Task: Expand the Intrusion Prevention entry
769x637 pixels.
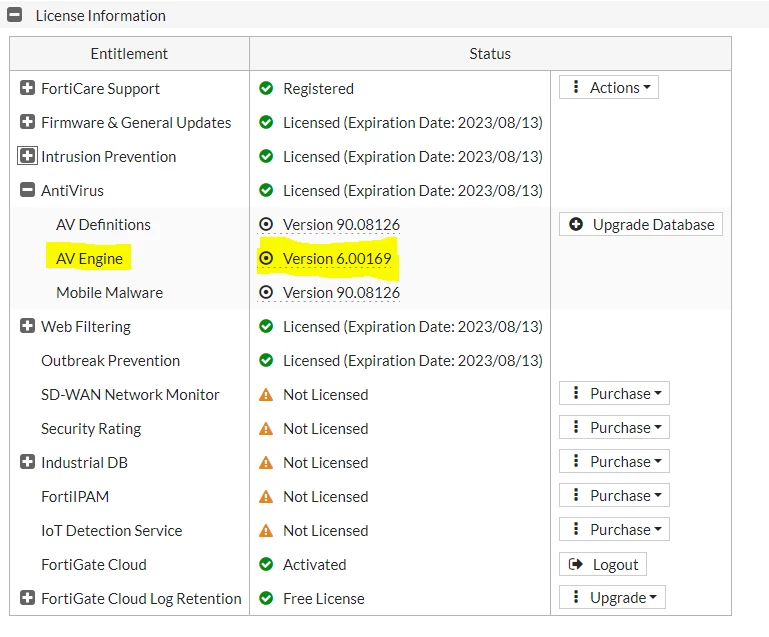Action: click(27, 156)
